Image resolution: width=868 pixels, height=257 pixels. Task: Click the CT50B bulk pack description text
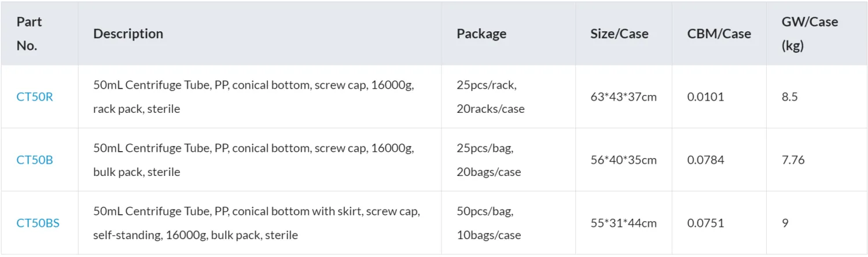pos(253,160)
